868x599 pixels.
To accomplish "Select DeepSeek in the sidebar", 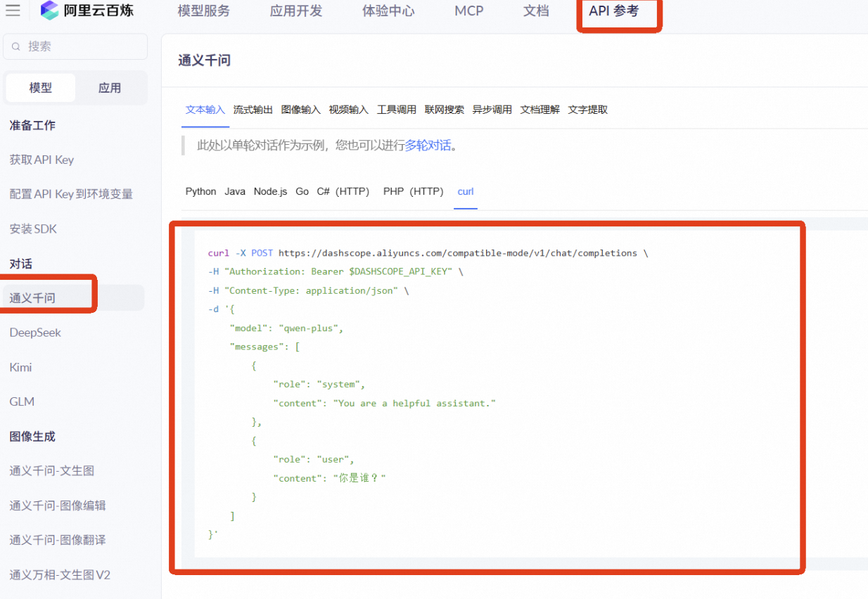I will point(35,333).
